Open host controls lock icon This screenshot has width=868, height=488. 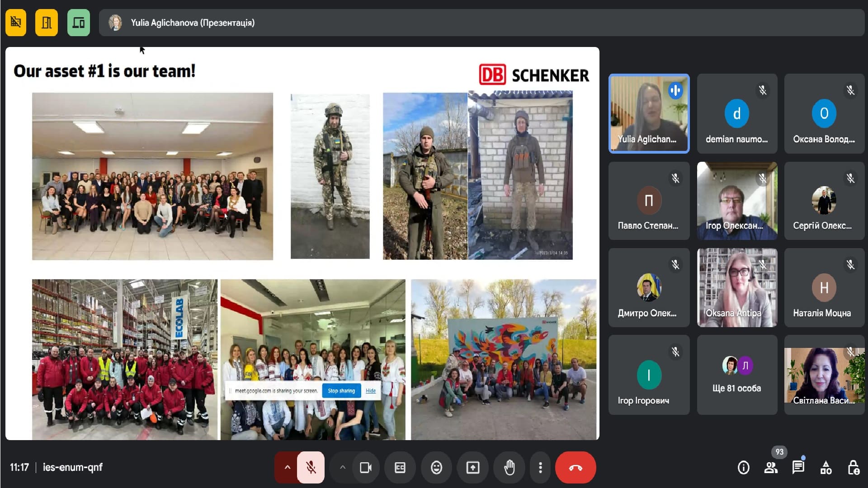[x=853, y=468]
